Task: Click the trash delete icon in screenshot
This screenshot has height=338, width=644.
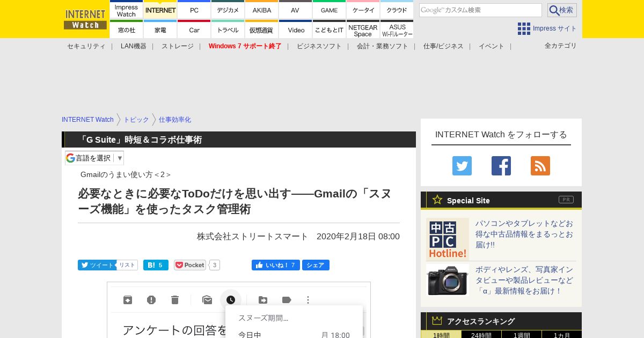Action: tap(175, 300)
